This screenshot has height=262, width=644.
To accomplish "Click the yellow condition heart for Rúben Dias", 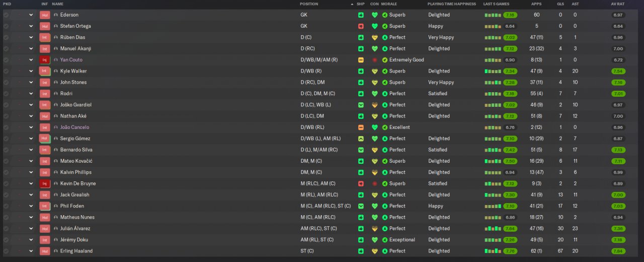I will [x=374, y=37].
